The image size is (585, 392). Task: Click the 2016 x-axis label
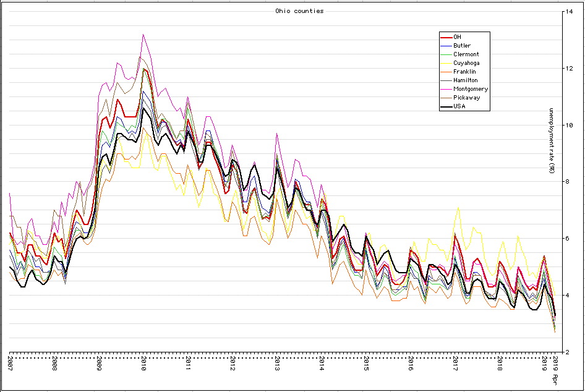[411, 364]
